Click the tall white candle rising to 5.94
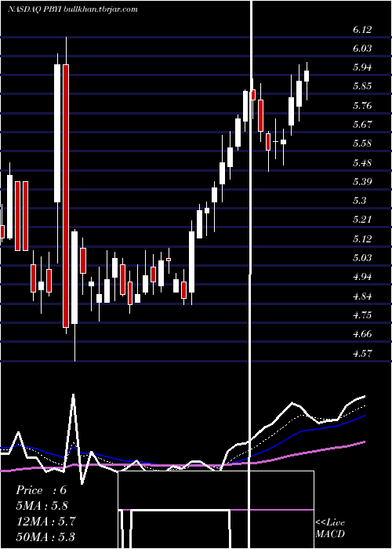This screenshot has width=392, height=549. 57,133
